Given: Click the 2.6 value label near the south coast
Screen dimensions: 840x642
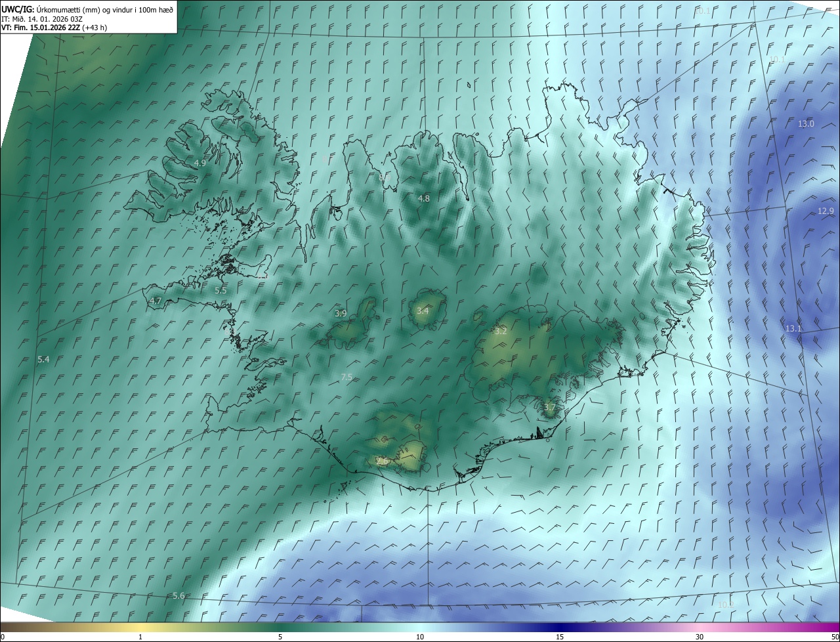Looking at the screenshot, I should (x=382, y=461).
